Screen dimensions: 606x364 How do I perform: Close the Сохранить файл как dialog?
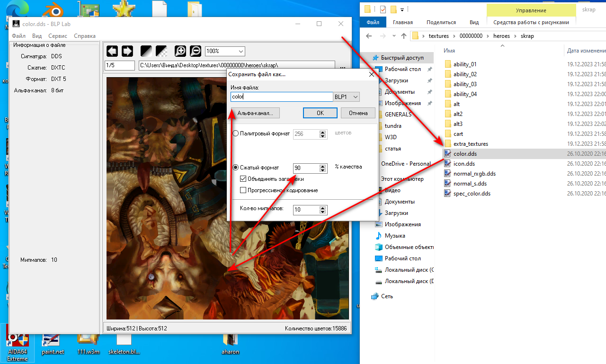(372, 74)
